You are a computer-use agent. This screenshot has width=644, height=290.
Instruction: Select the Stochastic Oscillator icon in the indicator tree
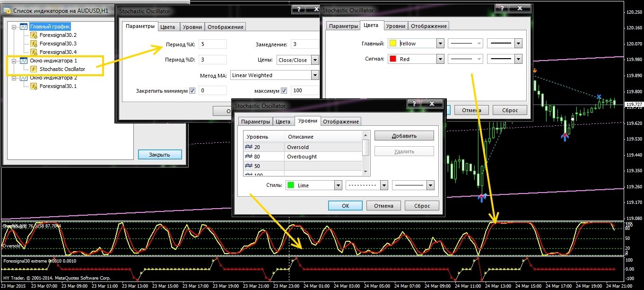click(x=34, y=69)
